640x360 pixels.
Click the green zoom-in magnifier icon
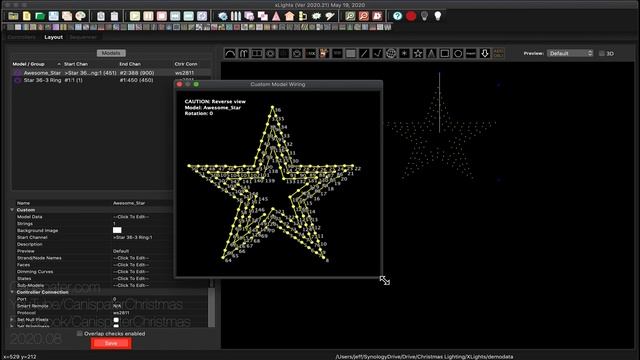point(350,16)
